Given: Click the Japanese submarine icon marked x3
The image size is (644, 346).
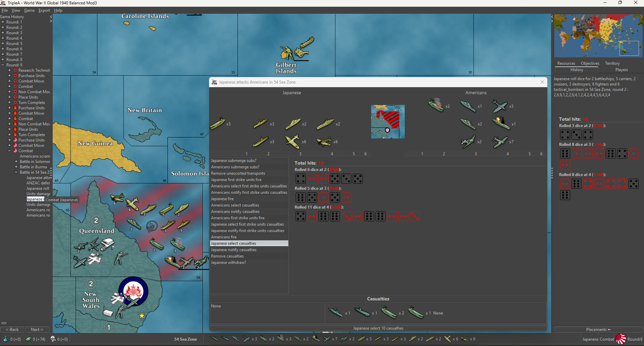Looking at the screenshot, I should point(261,141).
